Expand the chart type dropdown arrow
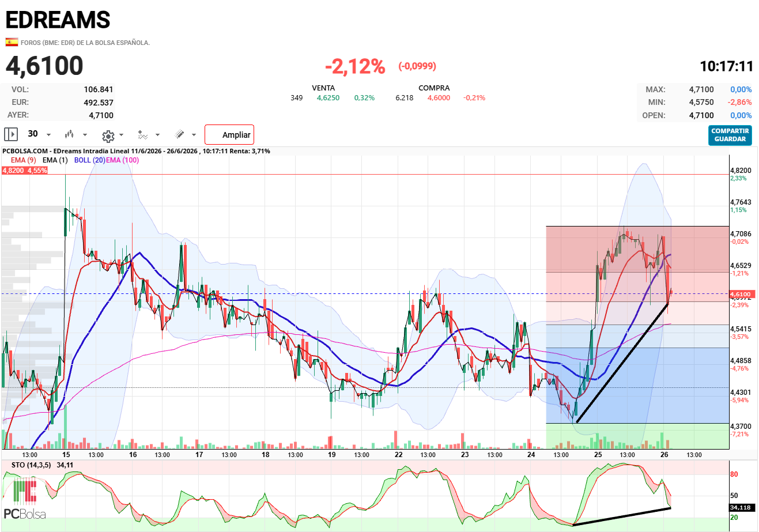This screenshot has height=532, width=759. click(85, 135)
